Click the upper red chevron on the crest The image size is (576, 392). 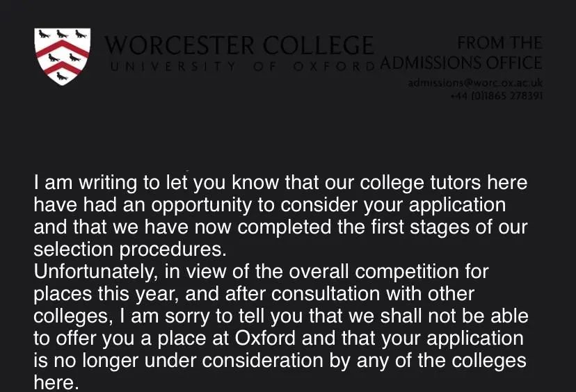[63, 49]
